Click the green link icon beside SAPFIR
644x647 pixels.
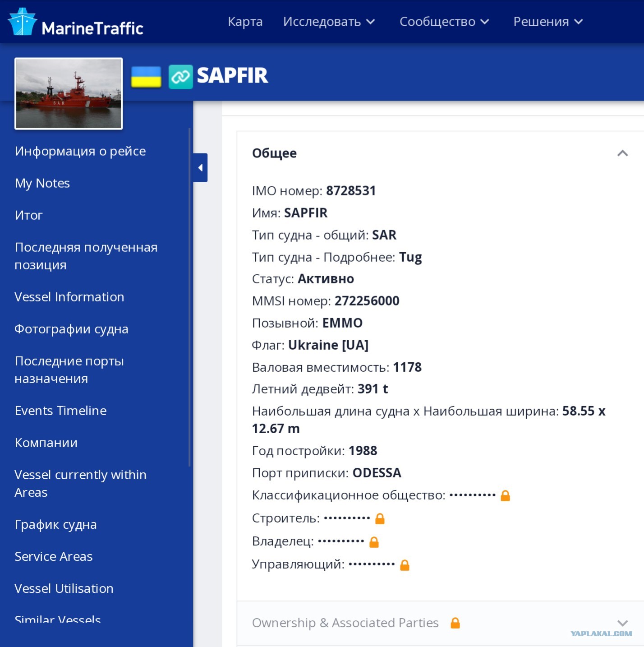[181, 77]
